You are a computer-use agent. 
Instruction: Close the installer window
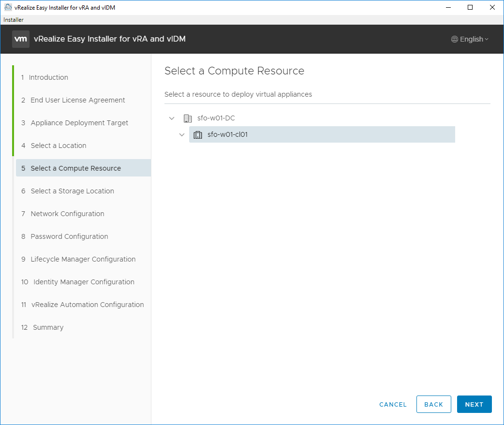[492, 7]
